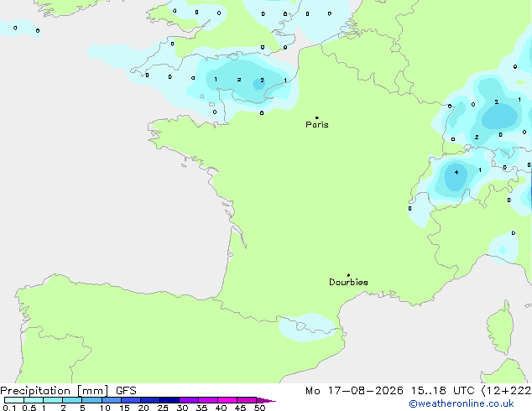The image size is (532, 411).
Task: Pick the 35–40 mm legend swatch
Action: click(208, 400)
